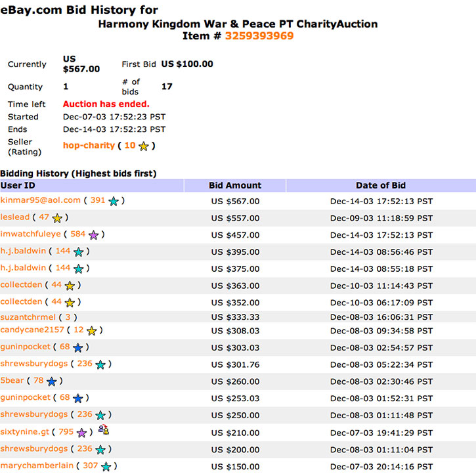View feedback score 391 for kinmar95@aol.com
The width and height of the screenshot is (476, 476).
coord(98,200)
